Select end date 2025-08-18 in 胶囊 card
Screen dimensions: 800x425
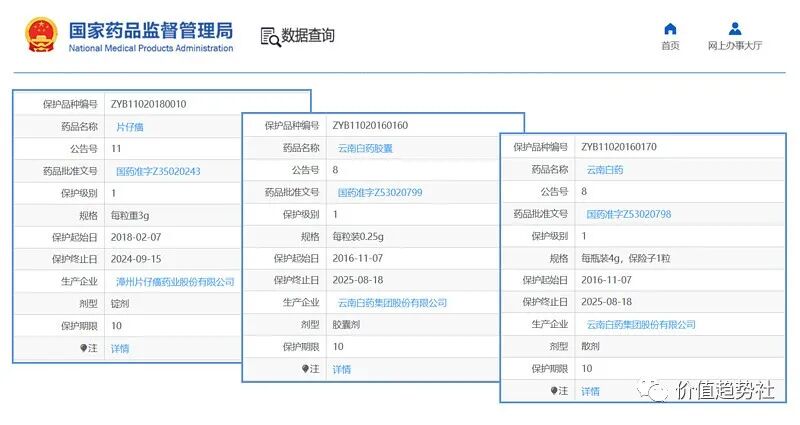point(358,281)
